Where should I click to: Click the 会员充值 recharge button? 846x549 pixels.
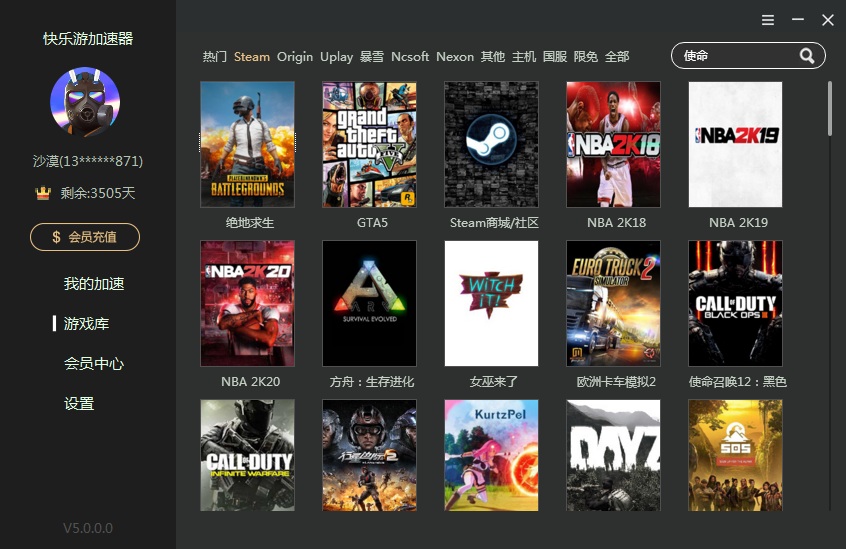coord(85,237)
